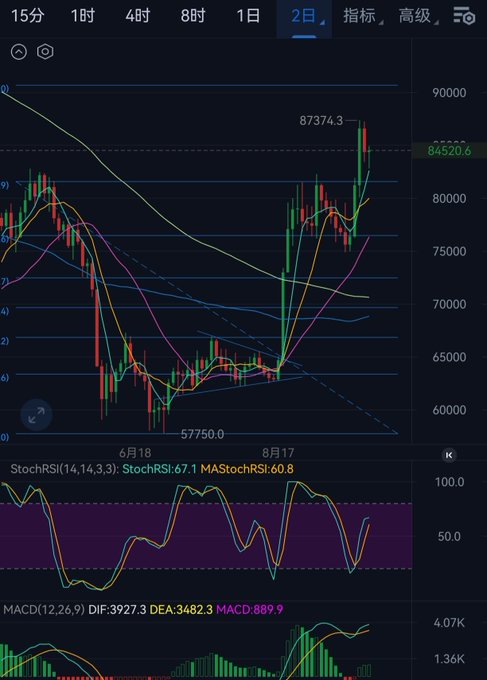
Task: Select the 8时 timeframe tab
Action: pyautogui.click(x=193, y=16)
